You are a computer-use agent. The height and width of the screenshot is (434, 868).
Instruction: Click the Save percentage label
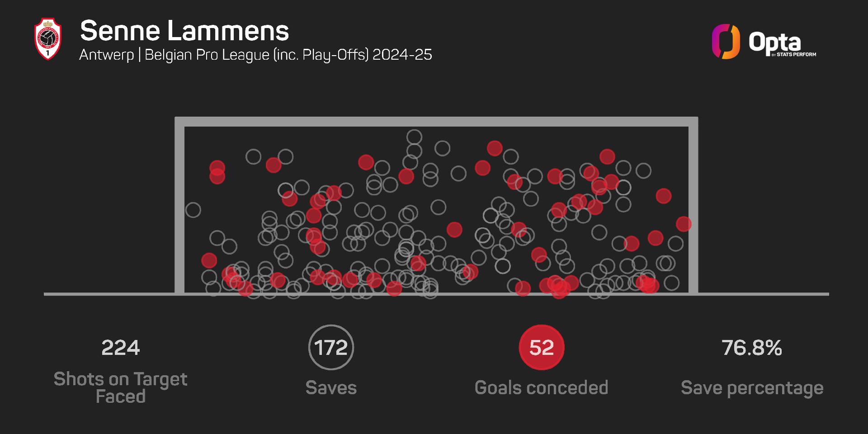[752, 388]
